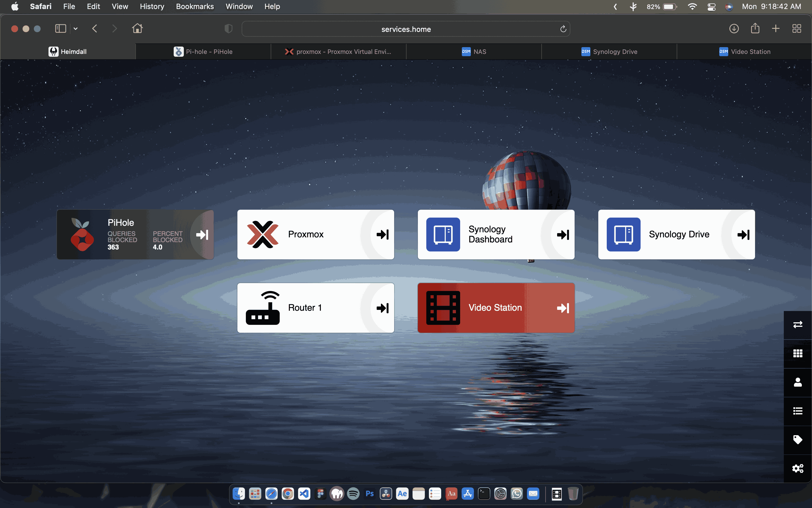The width and height of the screenshot is (812, 508).
Task: Open the PiHole tile arrow link
Action: tap(202, 235)
